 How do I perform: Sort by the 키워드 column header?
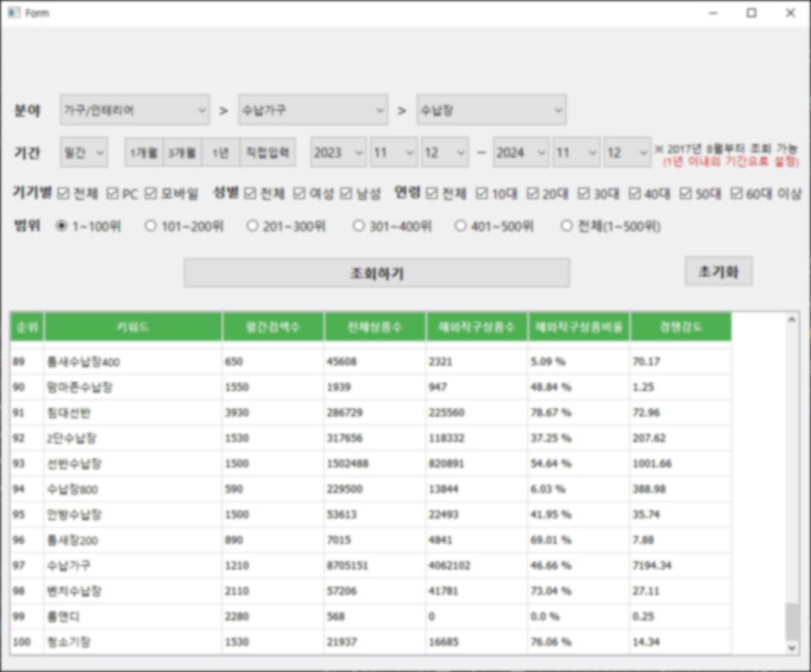click(x=133, y=326)
